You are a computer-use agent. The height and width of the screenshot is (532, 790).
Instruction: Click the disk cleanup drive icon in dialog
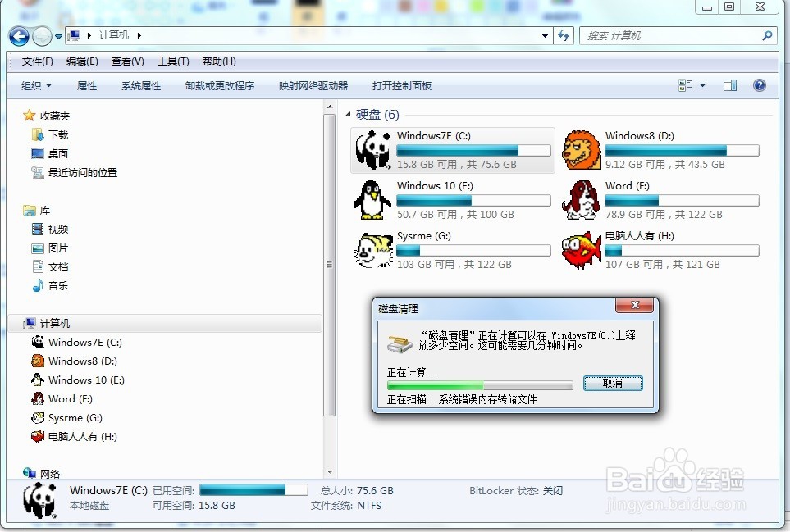point(400,343)
